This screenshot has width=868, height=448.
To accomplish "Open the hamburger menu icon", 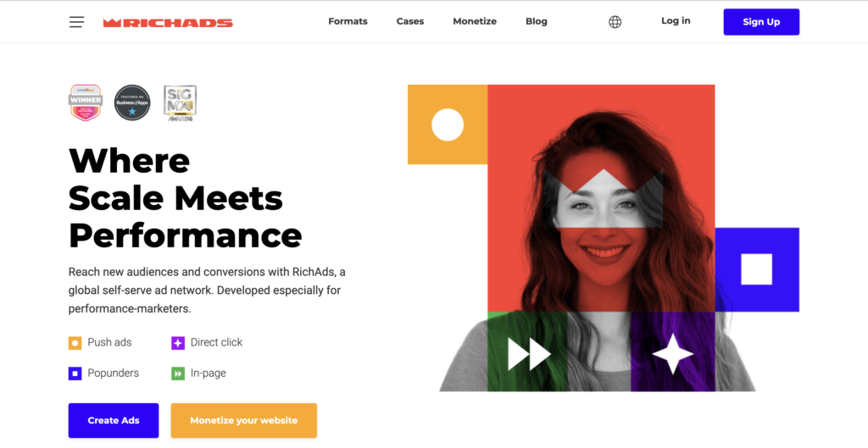I will [76, 22].
